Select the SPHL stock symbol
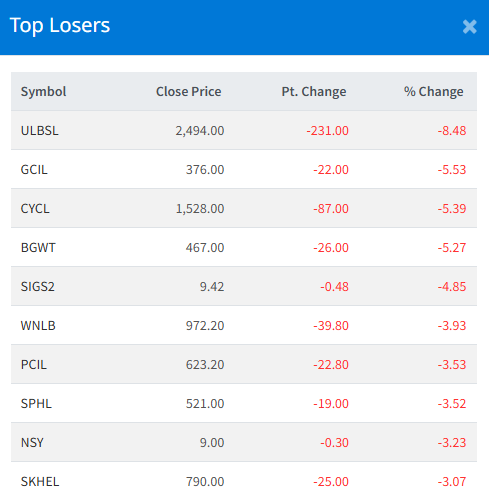This screenshot has width=489, height=498. coord(36,404)
